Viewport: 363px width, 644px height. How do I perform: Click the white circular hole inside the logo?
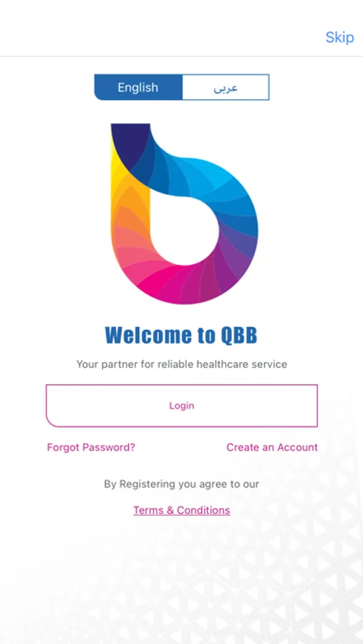point(185,230)
